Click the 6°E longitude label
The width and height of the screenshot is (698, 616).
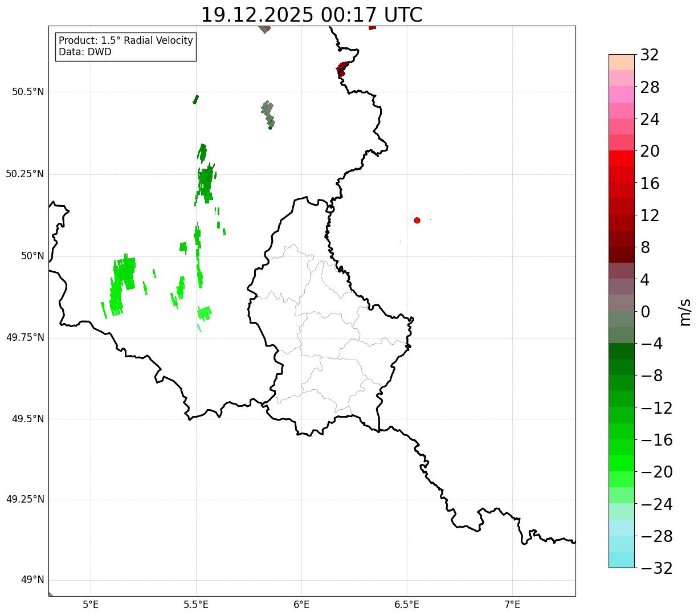tap(301, 605)
